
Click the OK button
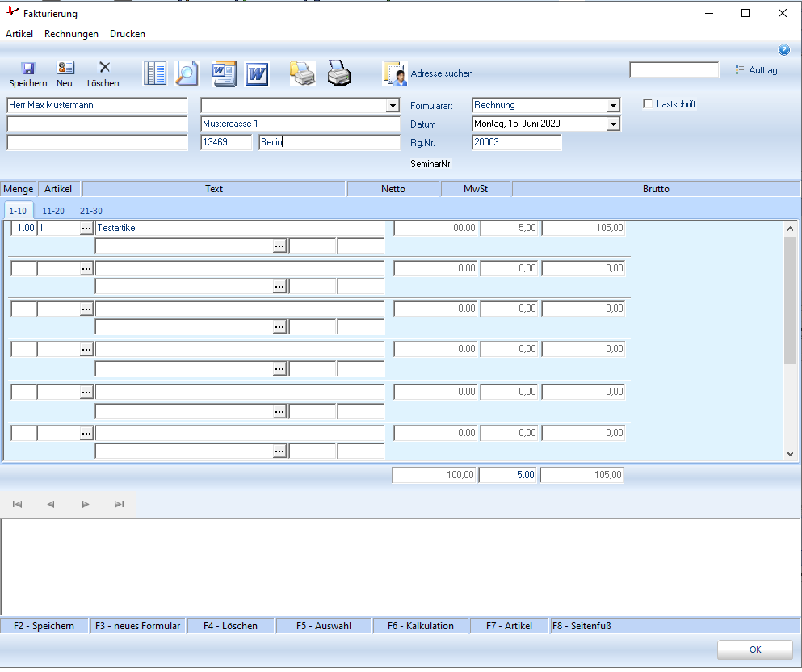coord(754,649)
